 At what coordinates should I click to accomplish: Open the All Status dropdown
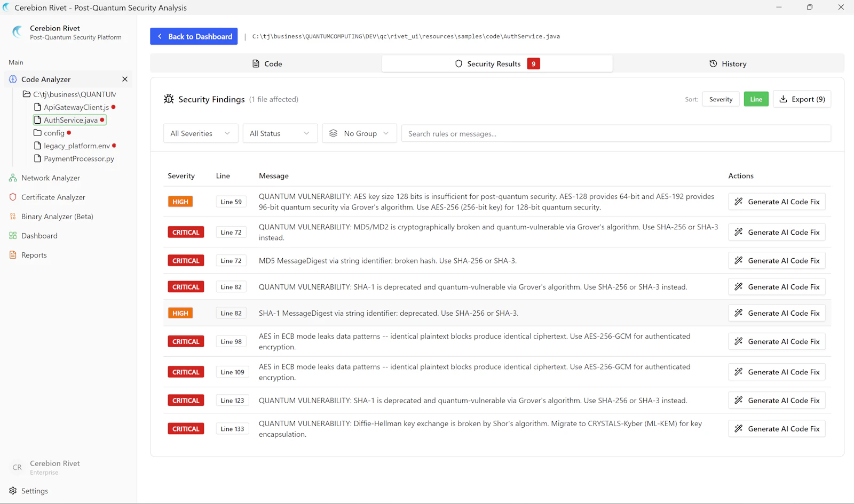coord(280,133)
